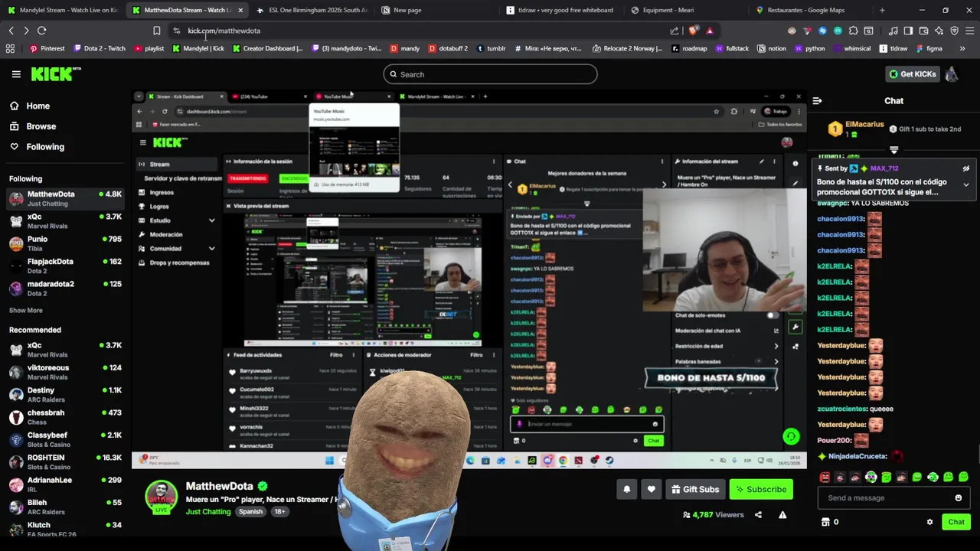Click the Spanish language tag
The height and width of the screenshot is (551, 980).
click(x=250, y=511)
